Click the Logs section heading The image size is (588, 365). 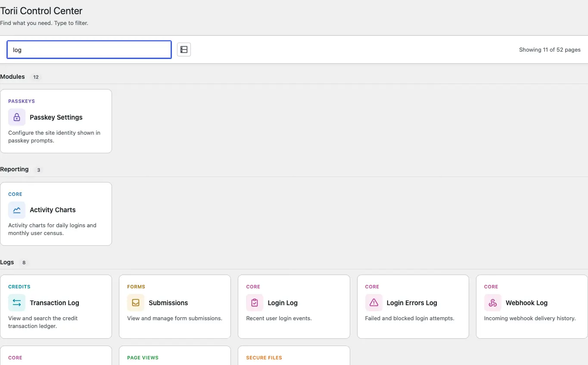pyautogui.click(x=7, y=262)
